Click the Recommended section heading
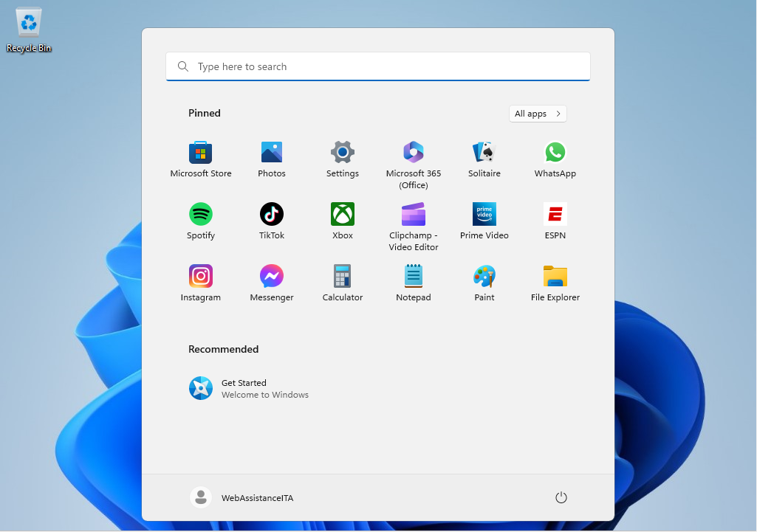The width and height of the screenshot is (757, 532). pos(223,349)
